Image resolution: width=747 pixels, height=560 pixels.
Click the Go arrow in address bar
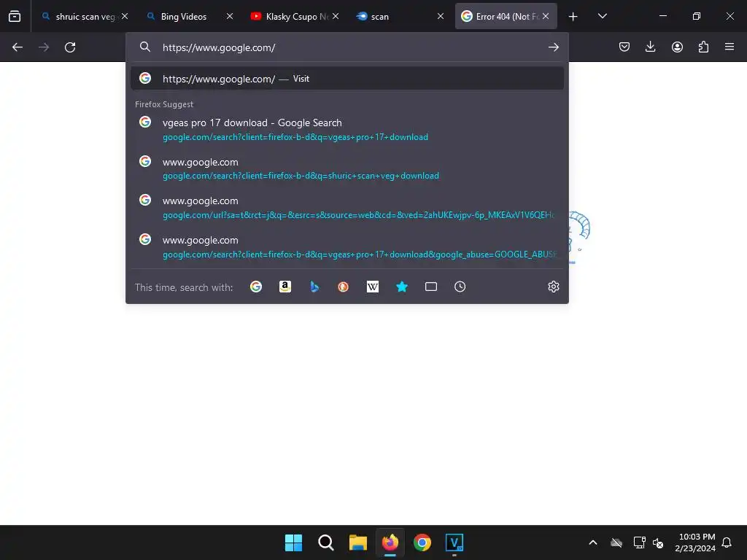[x=553, y=47]
